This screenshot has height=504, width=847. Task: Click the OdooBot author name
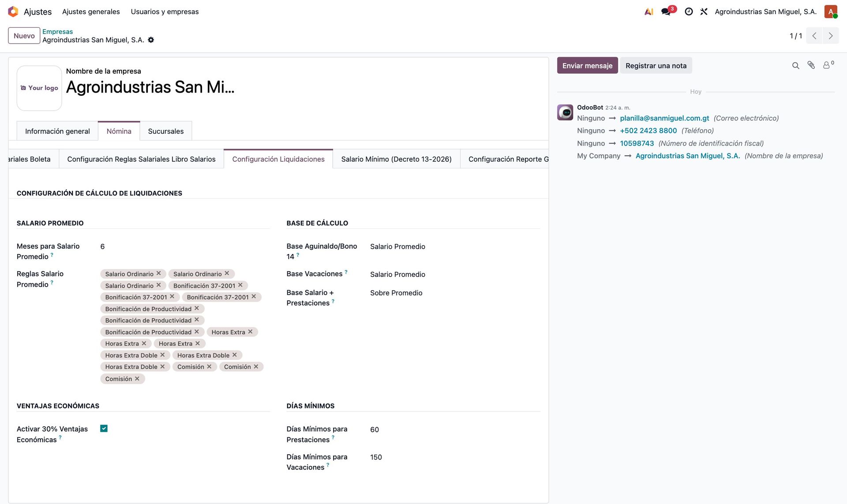[x=590, y=107]
